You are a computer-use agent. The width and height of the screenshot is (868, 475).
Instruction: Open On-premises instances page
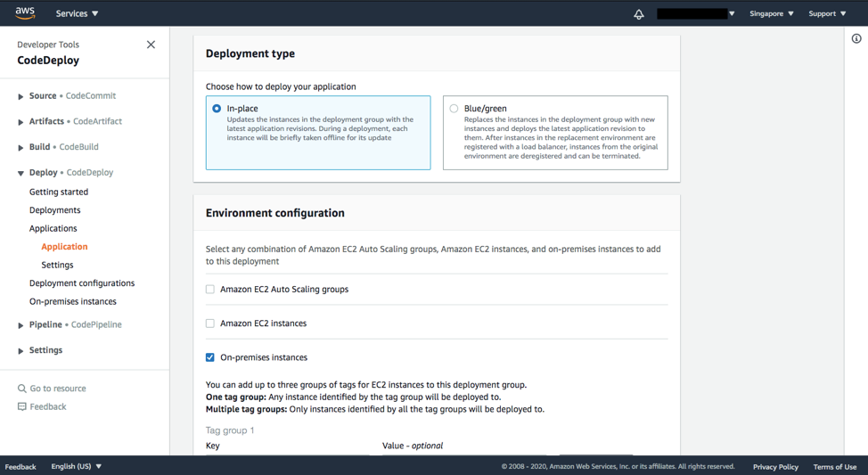pyautogui.click(x=73, y=301)
